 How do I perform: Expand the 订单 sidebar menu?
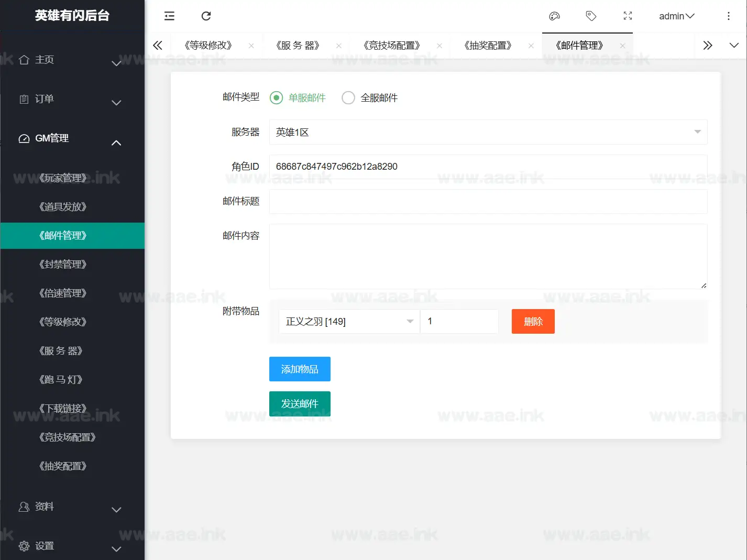116,102
